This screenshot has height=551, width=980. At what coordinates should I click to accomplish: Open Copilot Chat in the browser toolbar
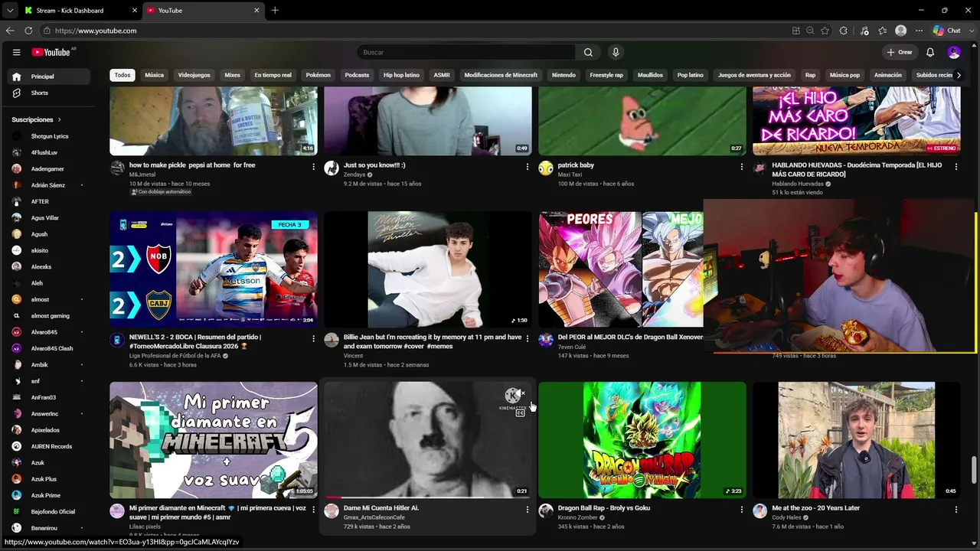click(947, 31)
